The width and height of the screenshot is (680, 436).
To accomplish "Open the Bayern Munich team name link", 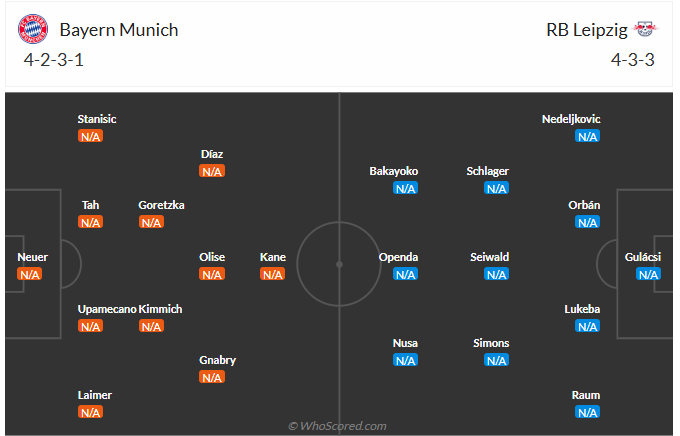I will [x=119, y=30].
